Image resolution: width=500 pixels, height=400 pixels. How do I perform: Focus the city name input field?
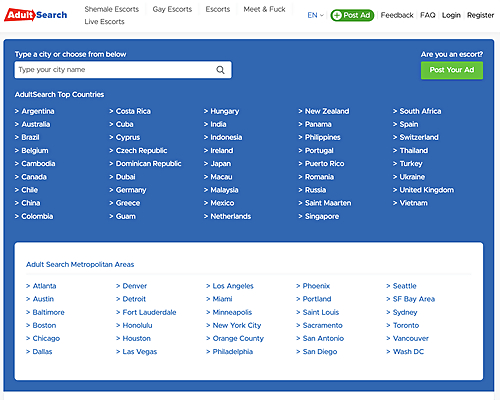click(x=123, y=70)
